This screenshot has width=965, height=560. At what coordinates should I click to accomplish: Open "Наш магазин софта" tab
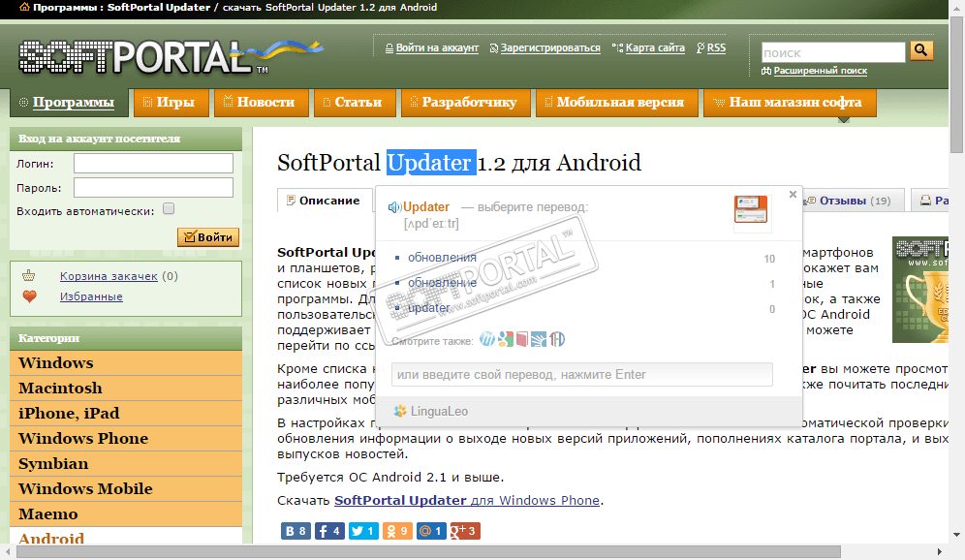tap(790, 102)
